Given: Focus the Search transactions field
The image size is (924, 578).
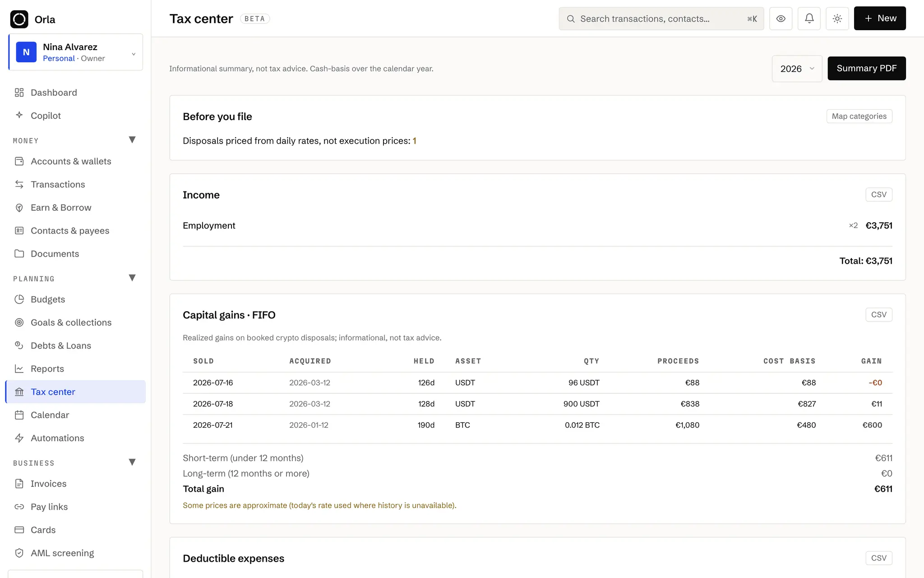Looking at the screenshot, I should (661, 19).
